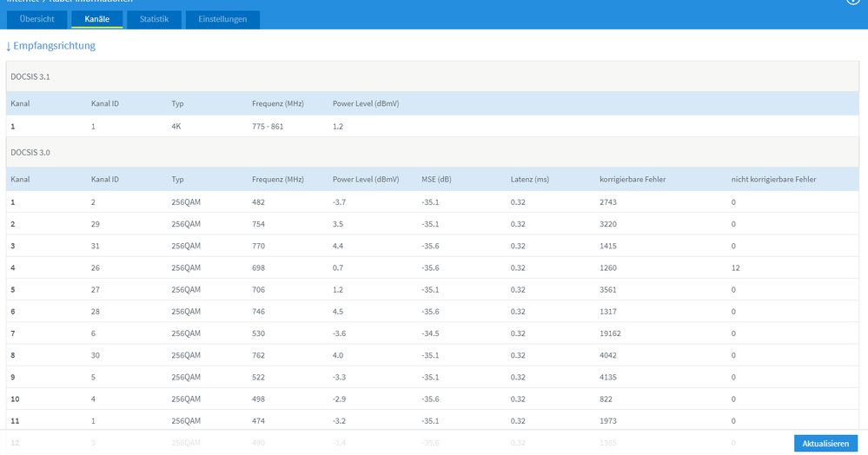
Task: Open the Einstellungen tab
Action: click(222, 19)
